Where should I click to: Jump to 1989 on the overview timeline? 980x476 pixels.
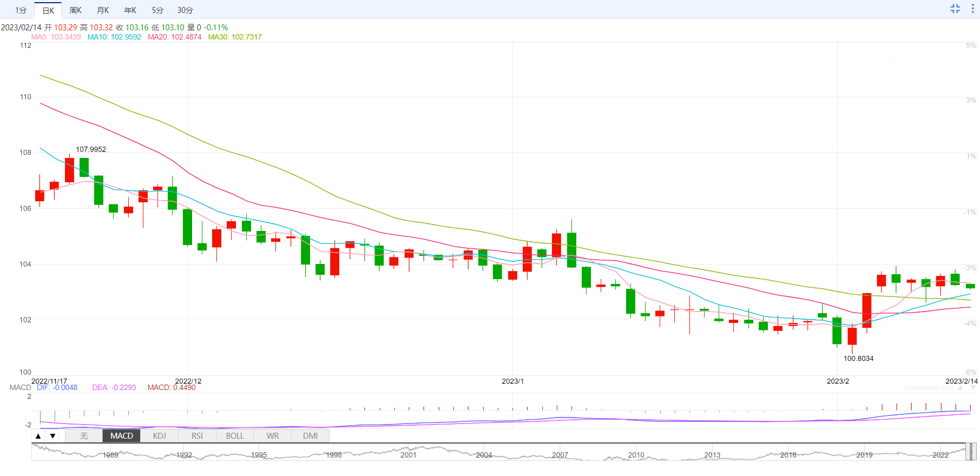pos(110,455)
